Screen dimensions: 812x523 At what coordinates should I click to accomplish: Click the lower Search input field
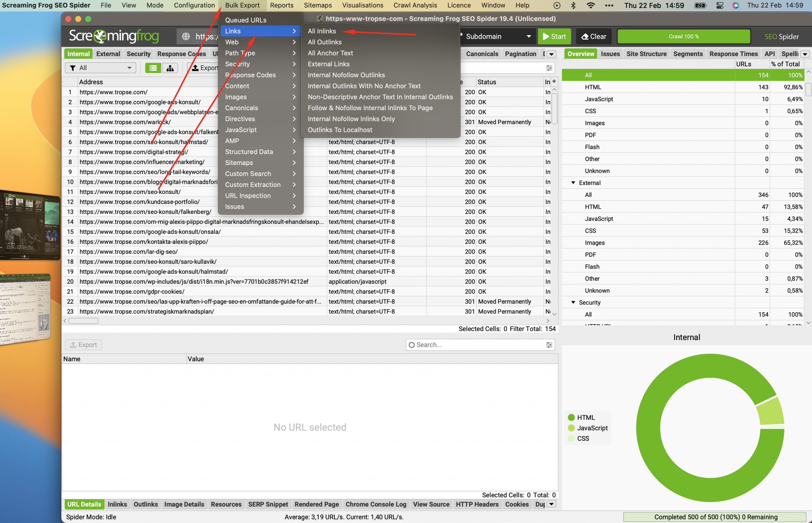click(x=480, y=345)
